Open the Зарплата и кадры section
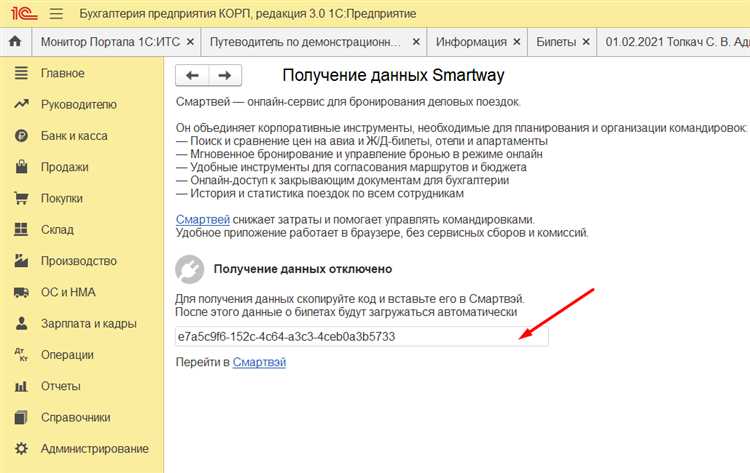Screen dimensions: 750x473 pos(89,323)
